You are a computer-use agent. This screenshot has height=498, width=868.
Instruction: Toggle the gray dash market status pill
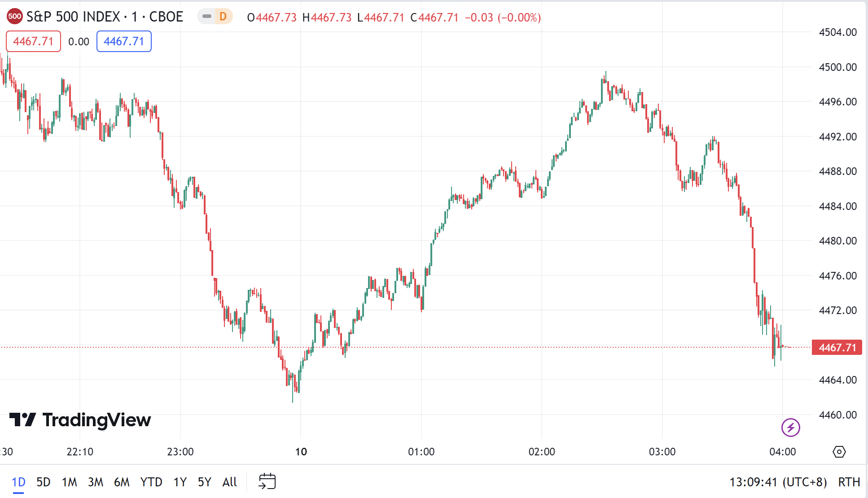click(x=206, y=17)
